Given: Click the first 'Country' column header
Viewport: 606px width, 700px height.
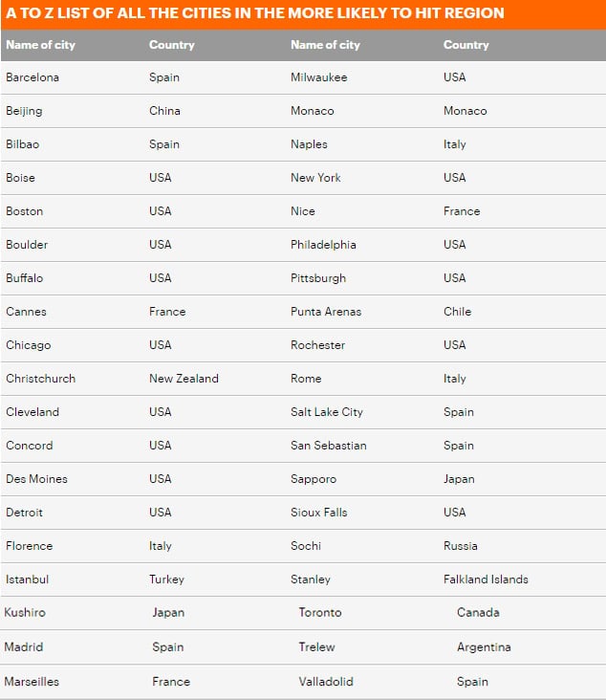Looking at the screenshot, I should 172,45.
